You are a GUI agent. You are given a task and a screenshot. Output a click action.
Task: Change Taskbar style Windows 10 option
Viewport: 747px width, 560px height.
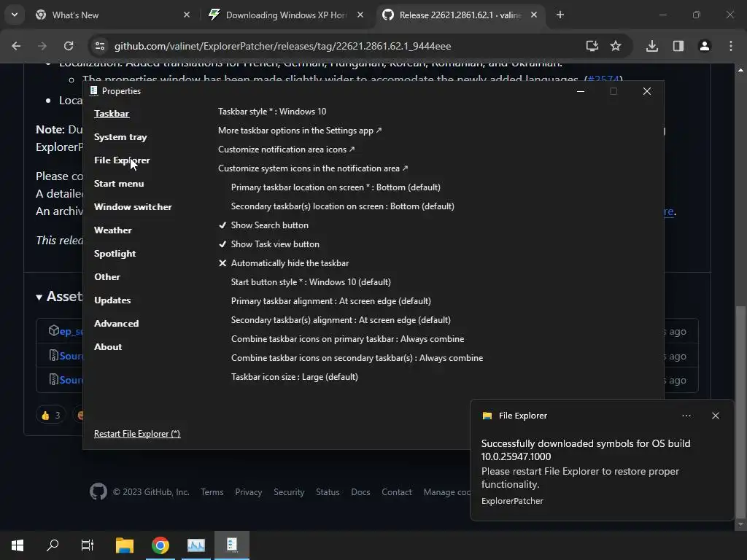(272, 112)
